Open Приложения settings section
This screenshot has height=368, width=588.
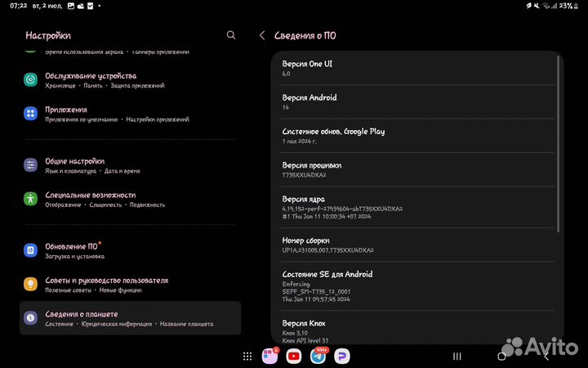[65, 114]
